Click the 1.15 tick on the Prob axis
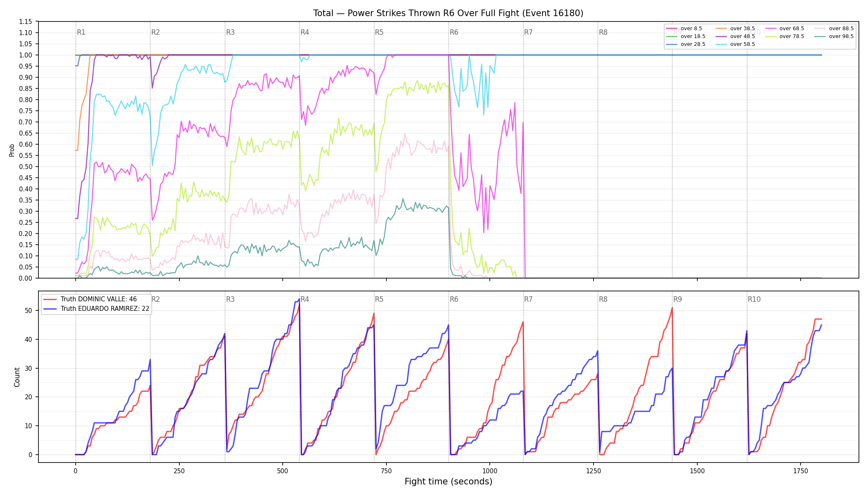The width and height of the screenshot is (868, 496). tap(26, 21)
